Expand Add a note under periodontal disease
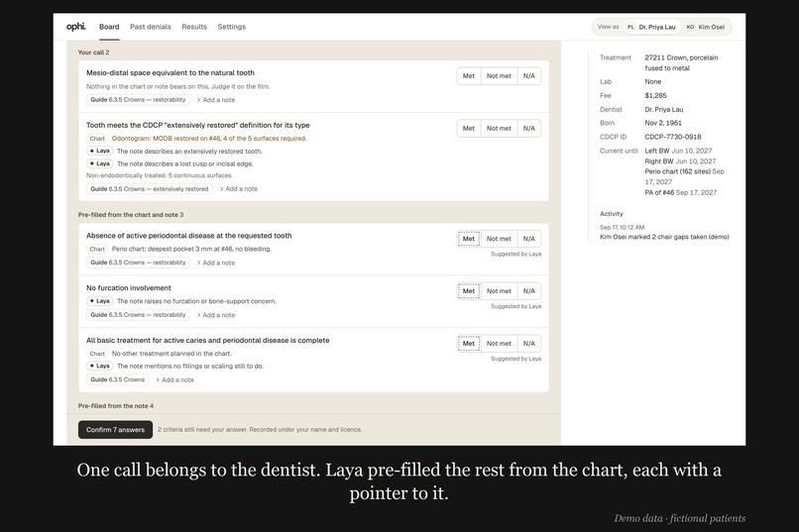 pyautogui.click(x=216, y=263)
